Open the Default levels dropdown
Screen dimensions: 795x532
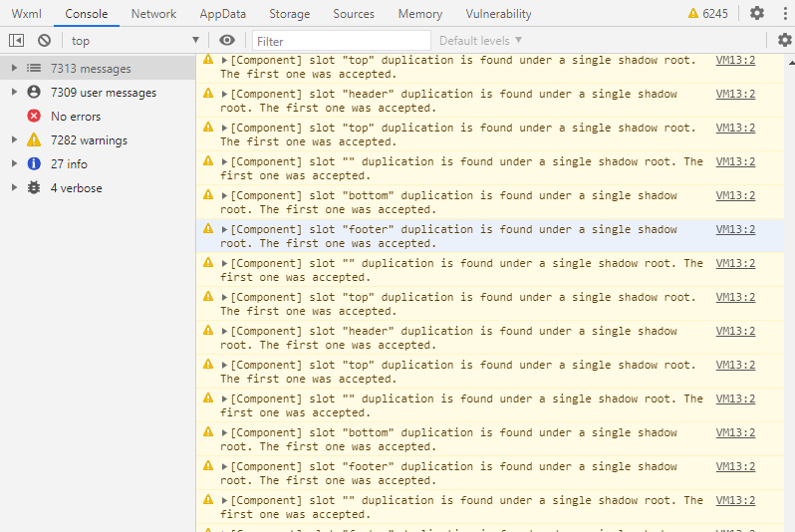(x=480, y=41)
